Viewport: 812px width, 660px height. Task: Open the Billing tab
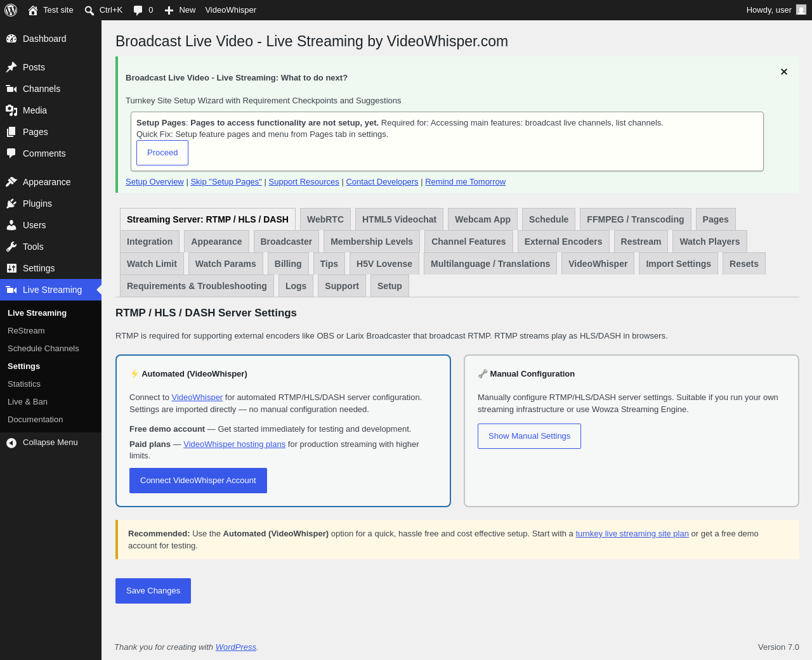click(288, 264)
